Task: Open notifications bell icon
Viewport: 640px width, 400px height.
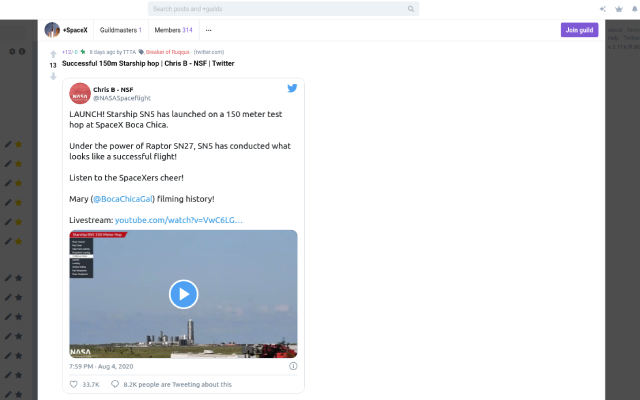Action: pos(635,9)
